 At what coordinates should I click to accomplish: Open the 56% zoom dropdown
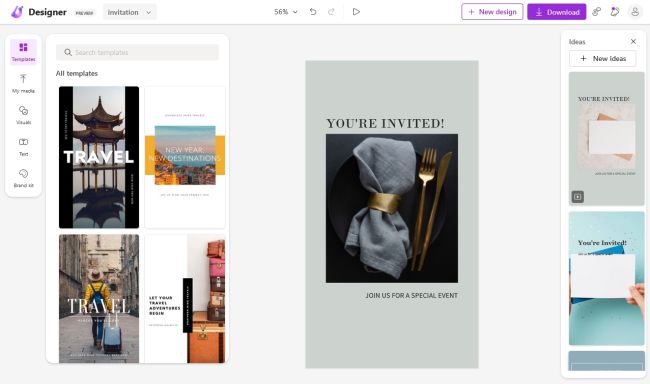pyautogui.click(x=286, y=12)
